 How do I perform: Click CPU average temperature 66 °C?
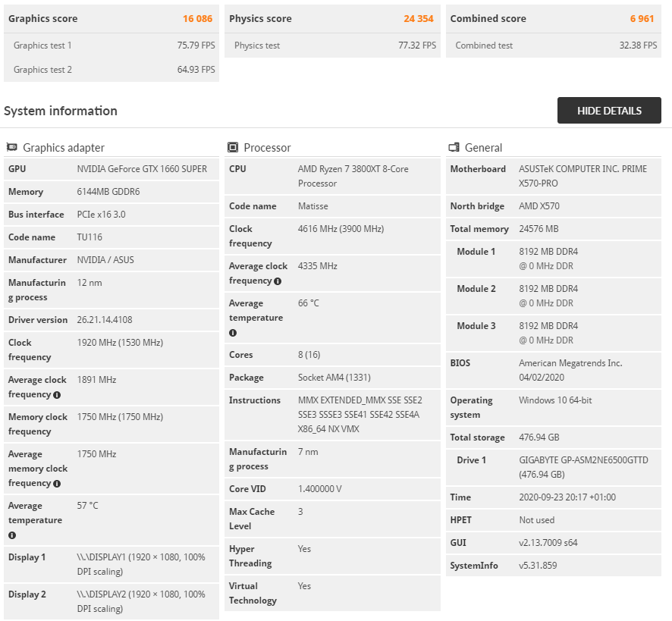309,303
